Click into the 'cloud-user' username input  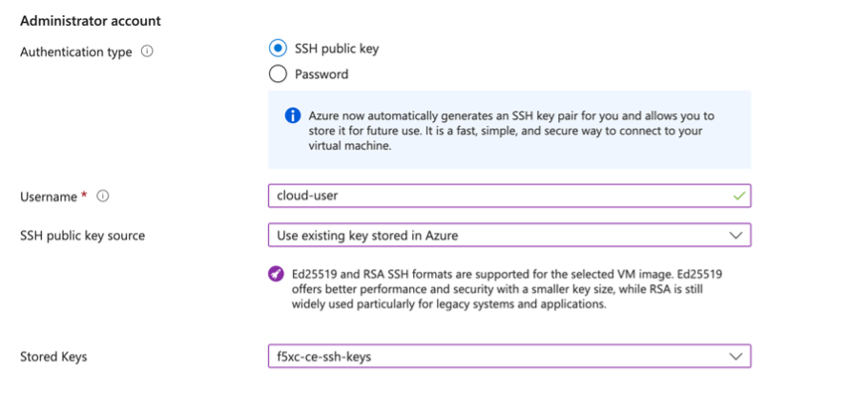(x=496, y=196)
